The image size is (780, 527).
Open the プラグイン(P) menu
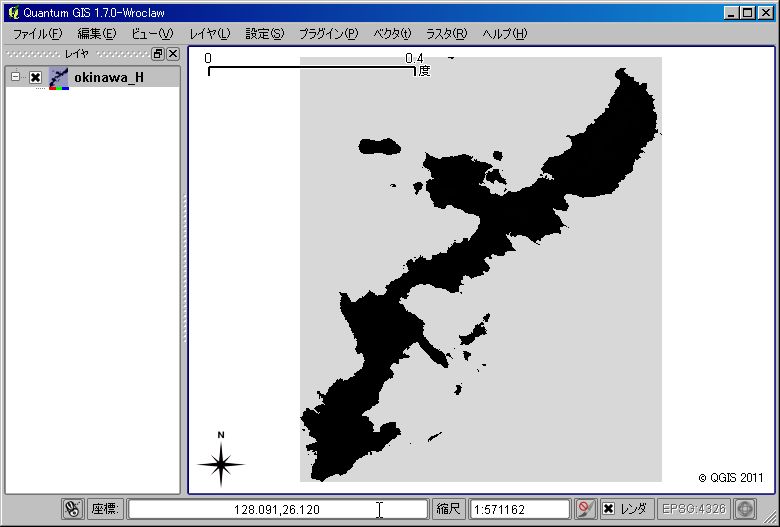coord(328,34)
